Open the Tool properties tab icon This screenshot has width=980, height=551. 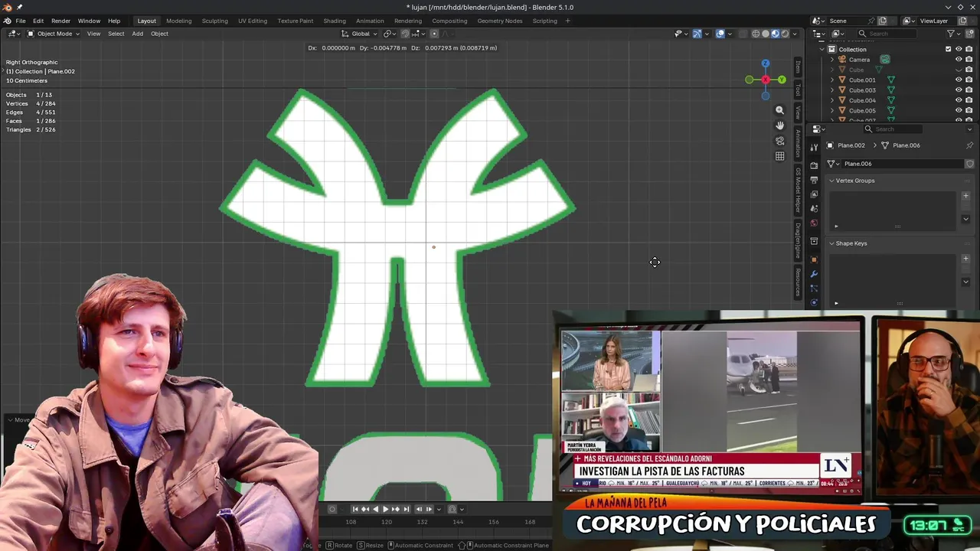(814, 146)
